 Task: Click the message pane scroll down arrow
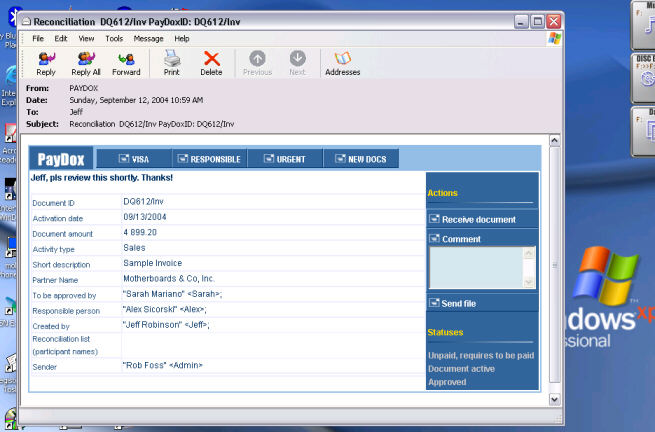point(554,399)
